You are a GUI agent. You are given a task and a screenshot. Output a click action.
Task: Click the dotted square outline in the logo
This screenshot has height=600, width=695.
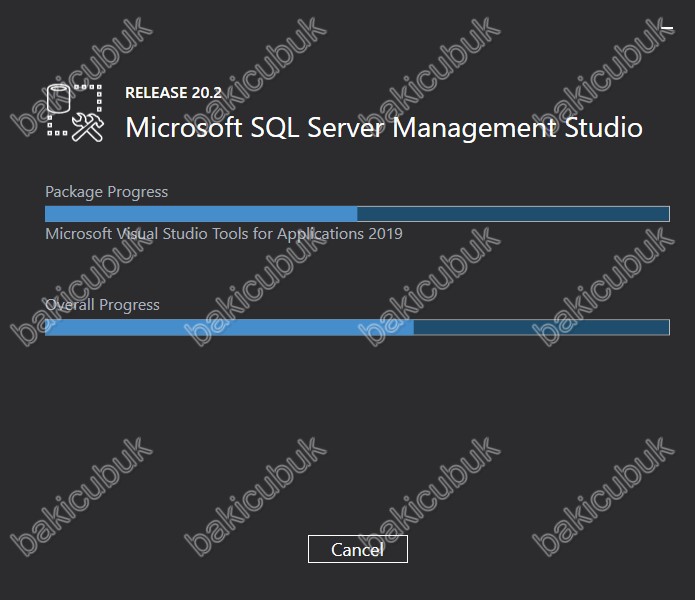(x=74, y=110)
